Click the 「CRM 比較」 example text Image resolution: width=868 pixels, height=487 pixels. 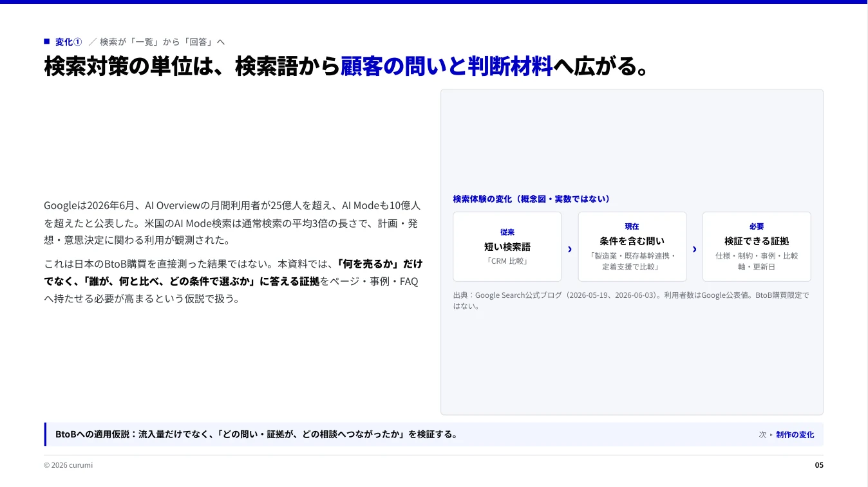[x=507, y=261]
